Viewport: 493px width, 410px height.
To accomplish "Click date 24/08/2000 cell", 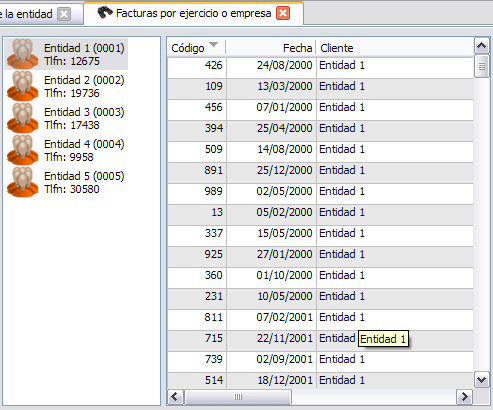I will [271, 68].
